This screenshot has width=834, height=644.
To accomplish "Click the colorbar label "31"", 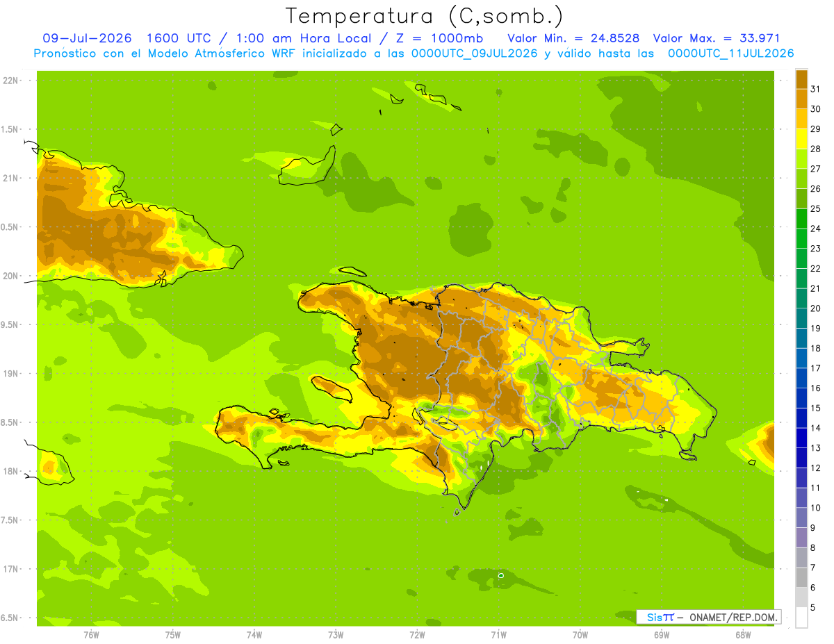I will click(815, 89).
